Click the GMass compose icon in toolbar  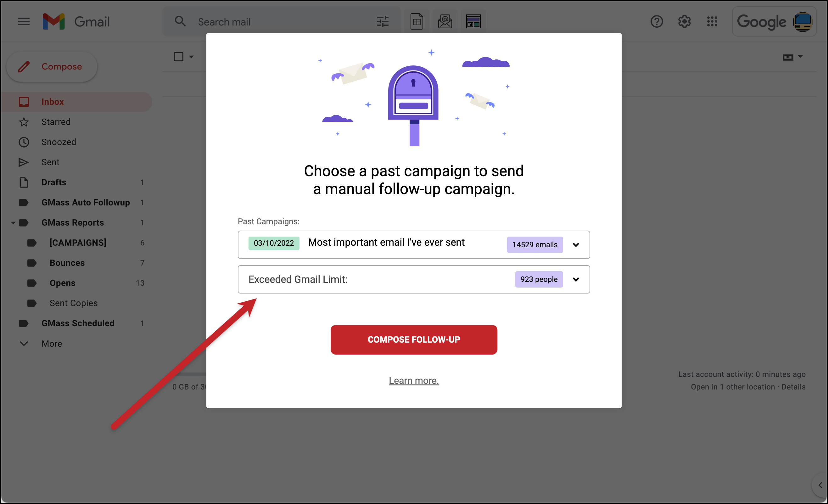click(445, 21)
